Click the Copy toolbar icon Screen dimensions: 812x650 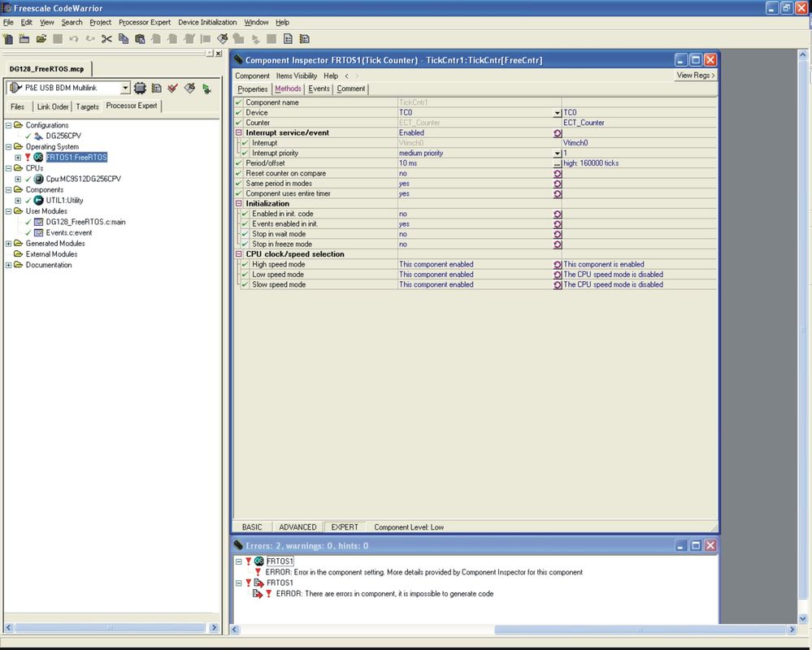124,39
